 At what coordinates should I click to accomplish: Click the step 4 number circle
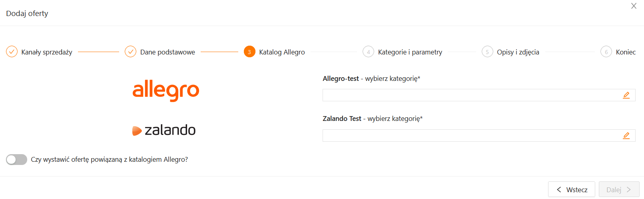coord(368,52)
